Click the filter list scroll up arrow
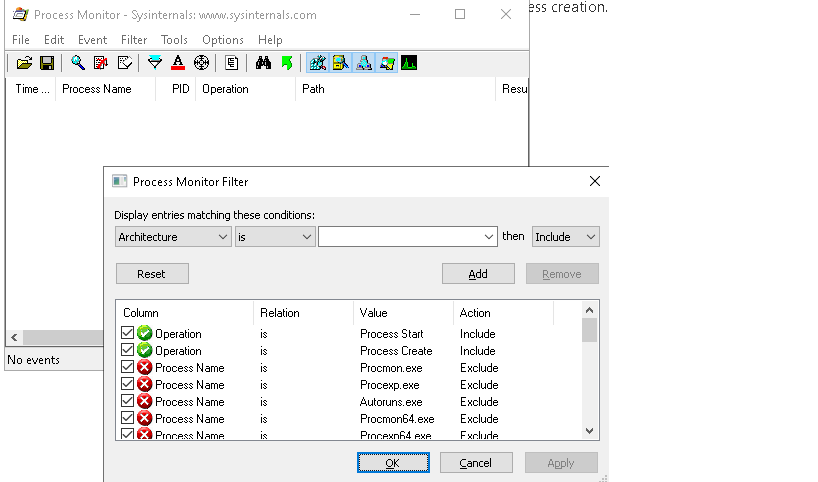Screen dimensions: 818x482 590,310
